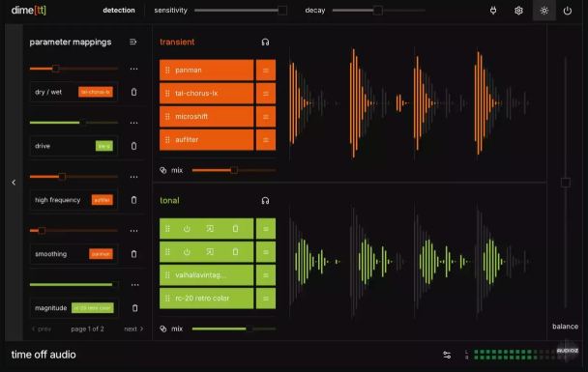Open the mixer sliders icon in footer
This screenshot has height=372, width=588.
[x=447, y=355]
